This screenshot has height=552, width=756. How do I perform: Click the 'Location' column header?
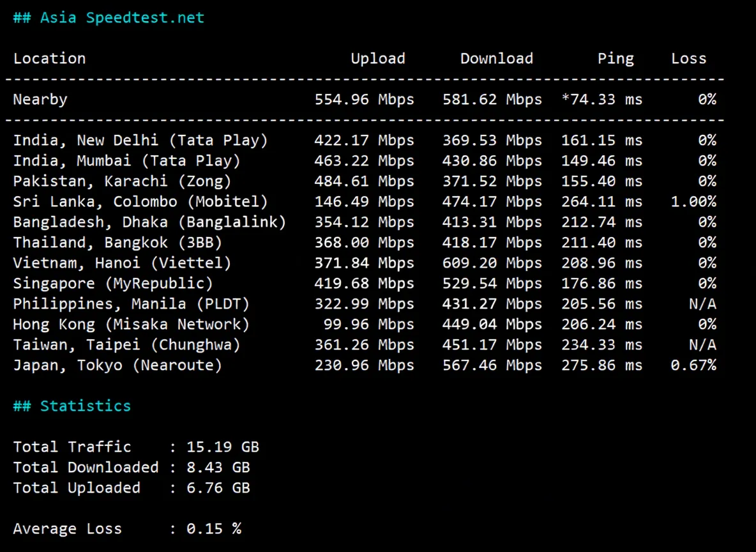(49, 58)
